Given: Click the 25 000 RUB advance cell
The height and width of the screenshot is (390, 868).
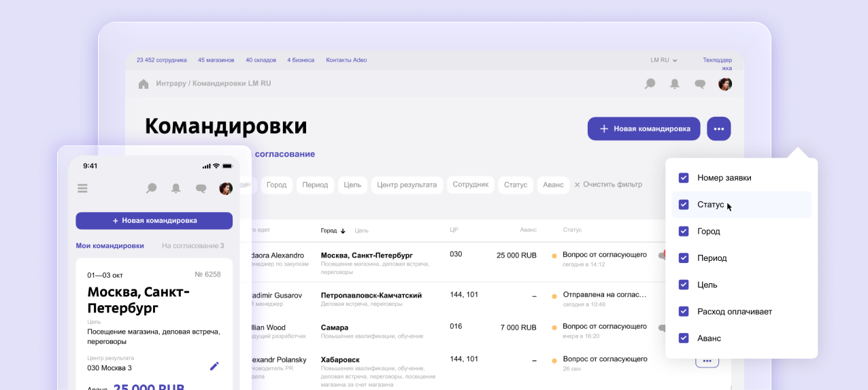Looking at the screenshot, I should point(516,255).
